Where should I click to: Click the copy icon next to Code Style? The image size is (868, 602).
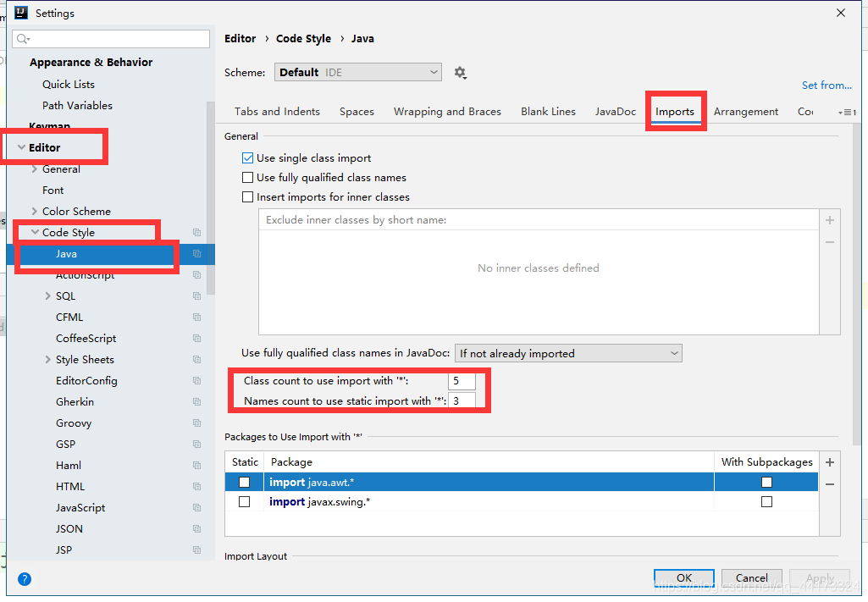click(x=196, y=232)
